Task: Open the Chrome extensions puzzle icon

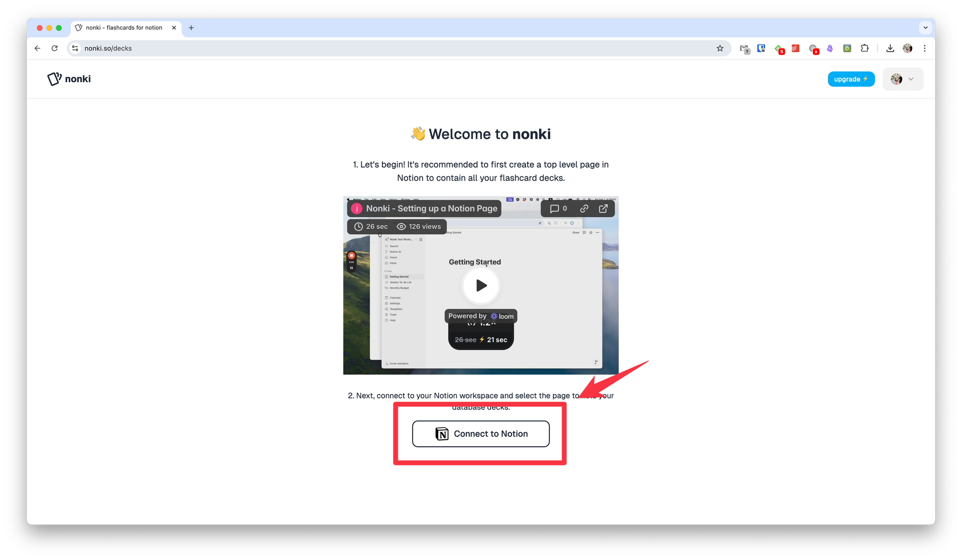Action: coord(864,48)
